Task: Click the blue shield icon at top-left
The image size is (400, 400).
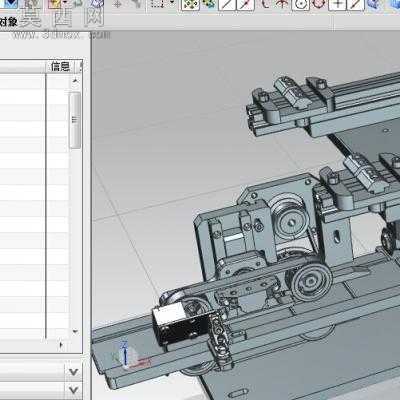Action: click(x=11, y=4)
